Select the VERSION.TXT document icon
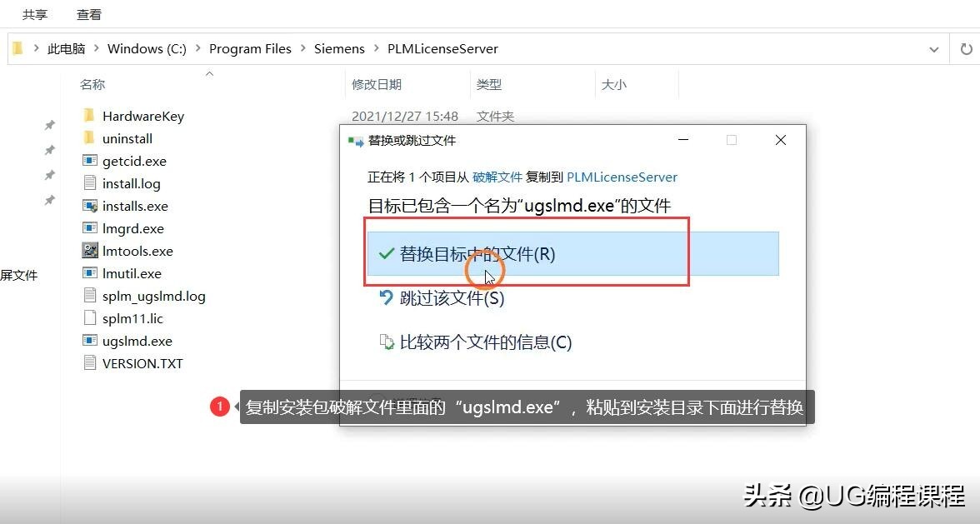Viewport: 980px width, 524px height. click(88, 362)
